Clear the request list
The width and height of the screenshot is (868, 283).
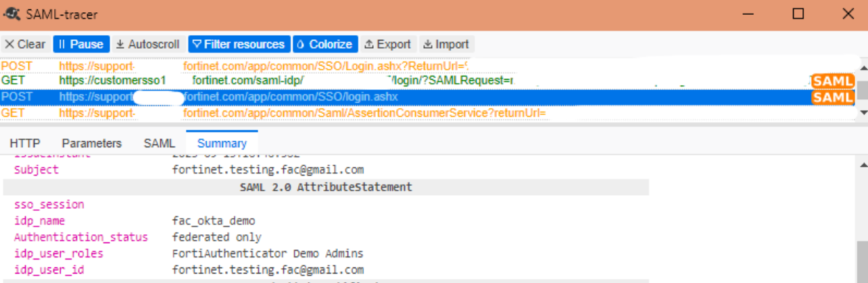click(24, 45)
